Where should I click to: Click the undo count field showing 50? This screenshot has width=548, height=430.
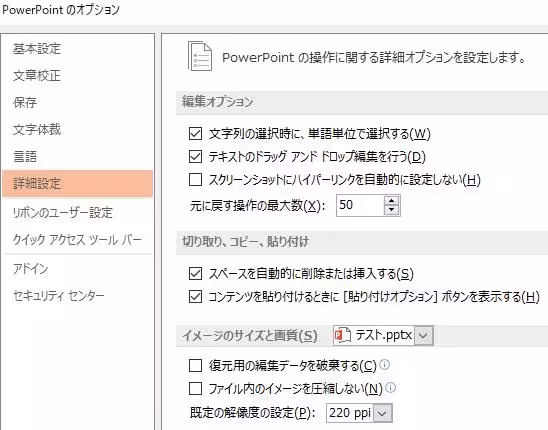(x=360, y=205)
